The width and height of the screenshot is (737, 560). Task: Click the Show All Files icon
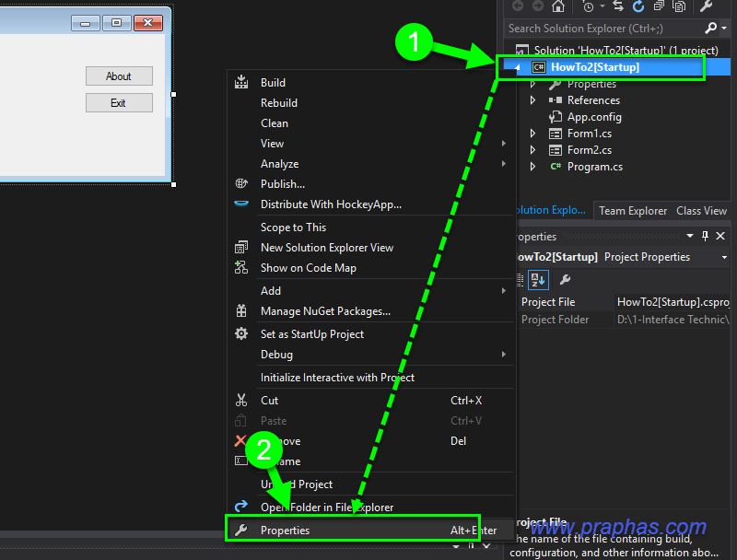tap(679, 6)
